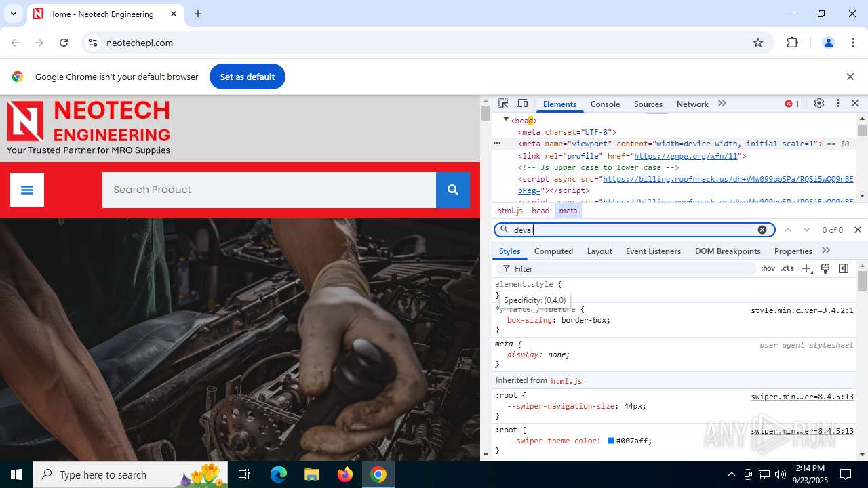The height and width of the screenshot is (488, 868).
Task: Switch to the Console tab
Action: point(605,104)
